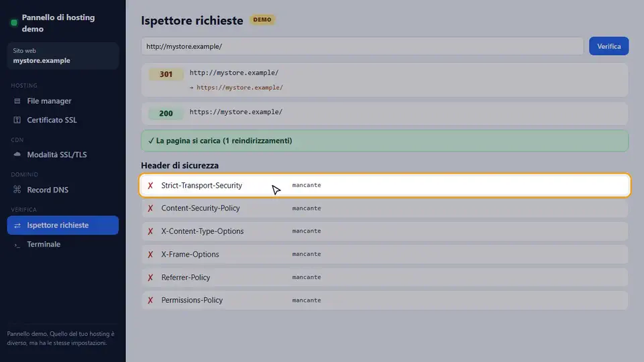Click the Terminale prompt icon

(17, 245)
